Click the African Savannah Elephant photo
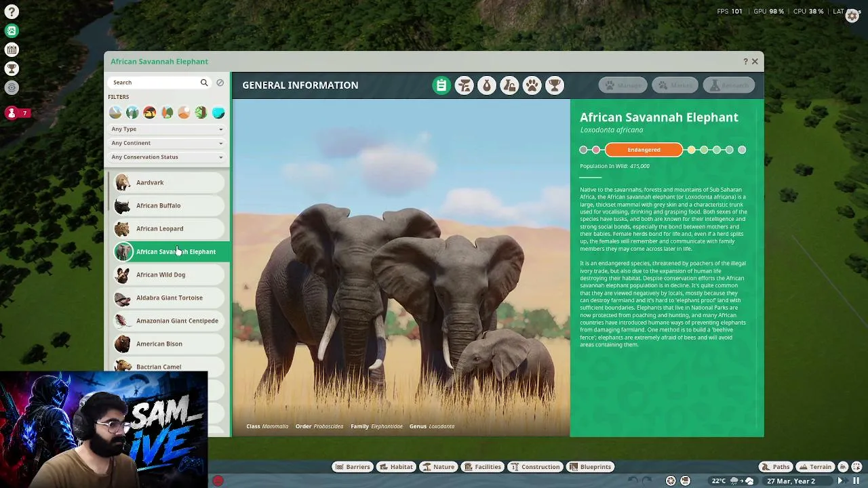This screenshot has height=488, width=868. pyautogui.click(x=401, y=268)
